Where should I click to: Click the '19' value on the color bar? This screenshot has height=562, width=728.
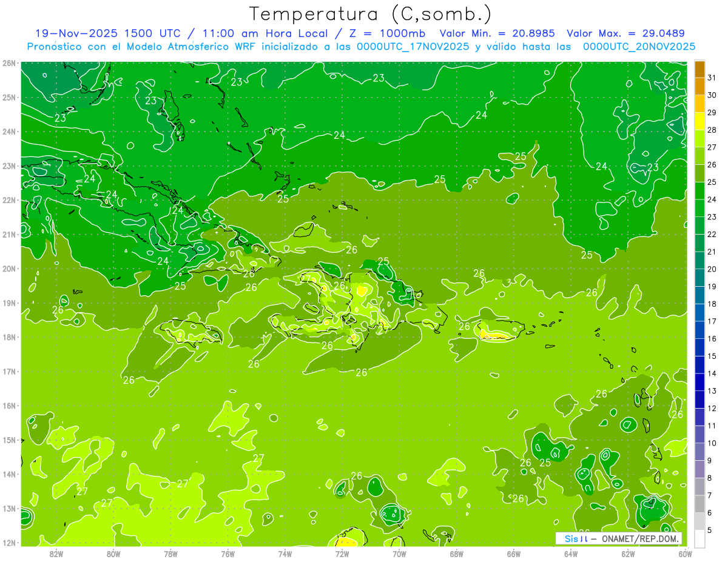(x=712, y=286)
